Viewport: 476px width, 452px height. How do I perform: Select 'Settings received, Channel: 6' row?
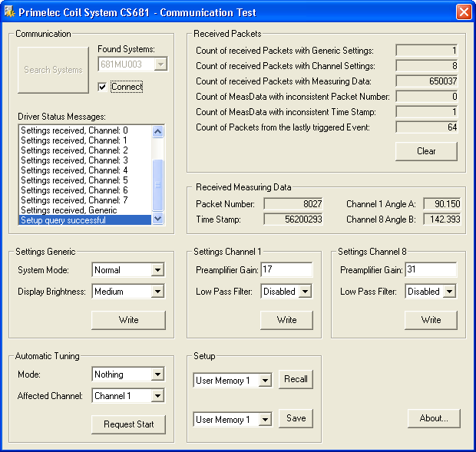pos(85,190)
